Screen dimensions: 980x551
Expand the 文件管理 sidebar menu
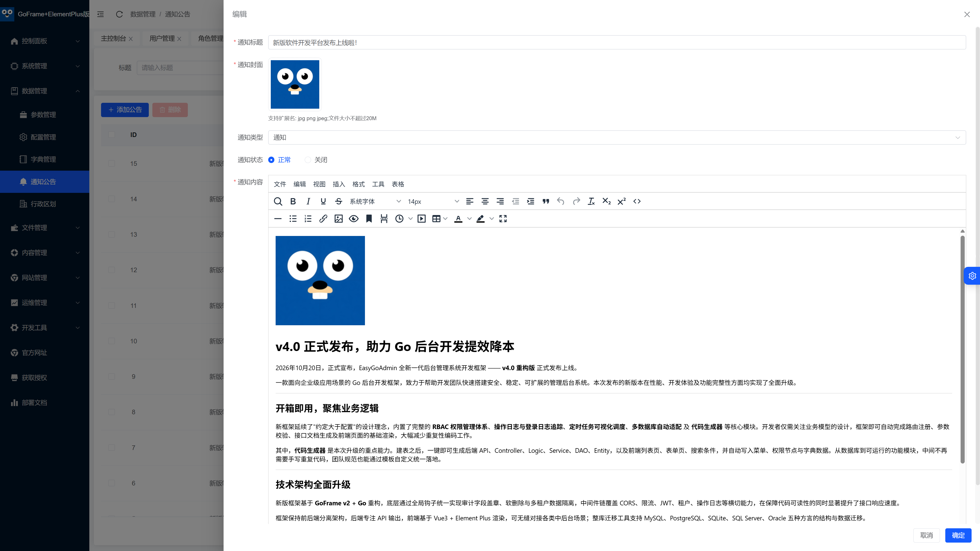[x=45, y=228]
